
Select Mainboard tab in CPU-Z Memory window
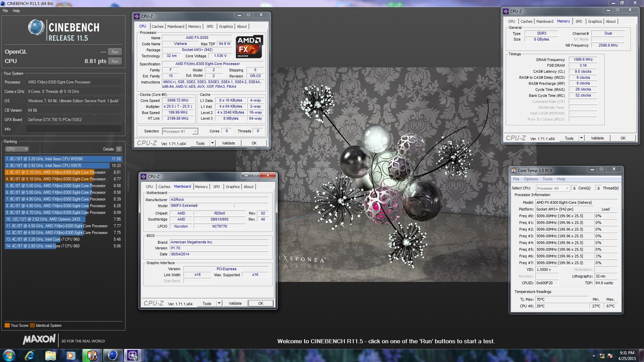(x=544, y=21)
